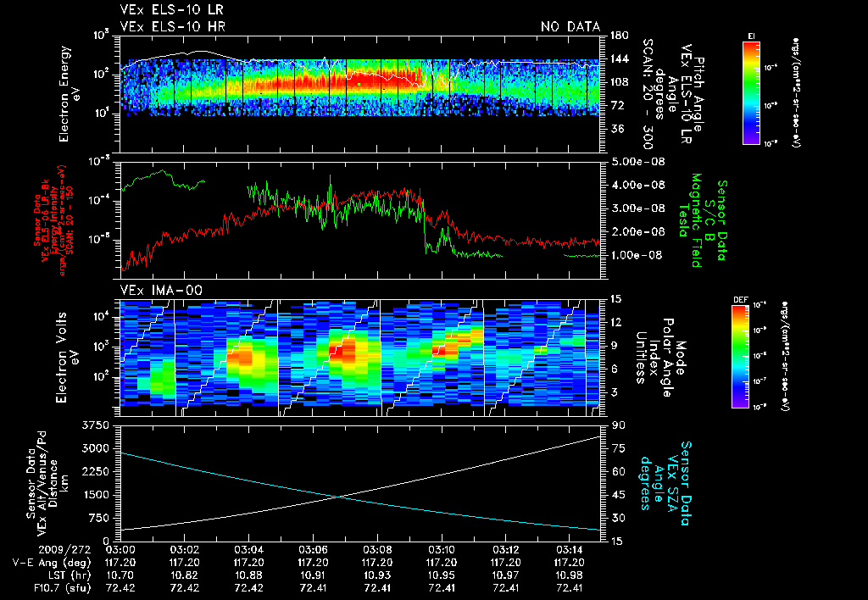The height and width of the screenshot is (600, 868).
Task: Click the pitch angle tick 180
Action: [x=620, y=36]
